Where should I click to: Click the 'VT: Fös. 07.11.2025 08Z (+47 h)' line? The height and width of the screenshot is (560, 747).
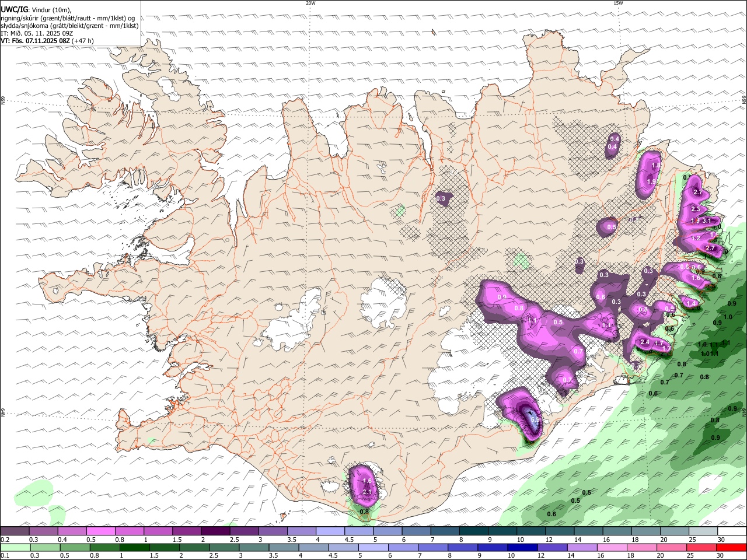[x=47, y=41]
